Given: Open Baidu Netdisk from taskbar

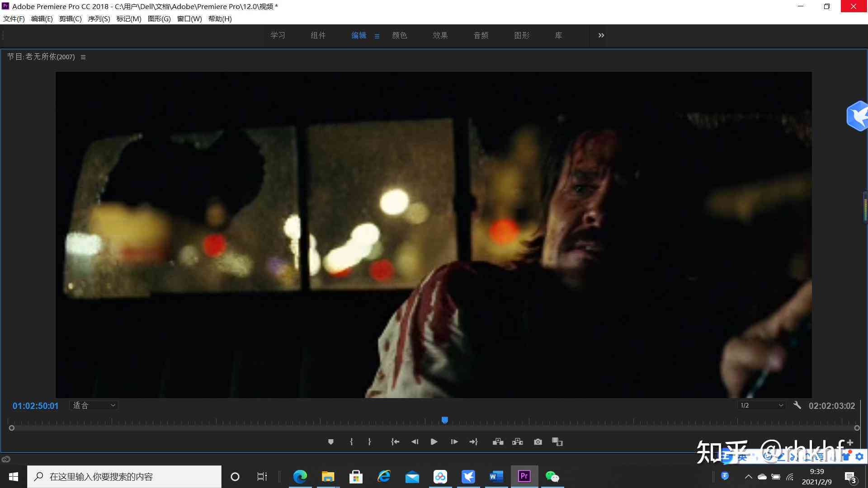Looking at the screenshot, I should [x=440, y=477].
